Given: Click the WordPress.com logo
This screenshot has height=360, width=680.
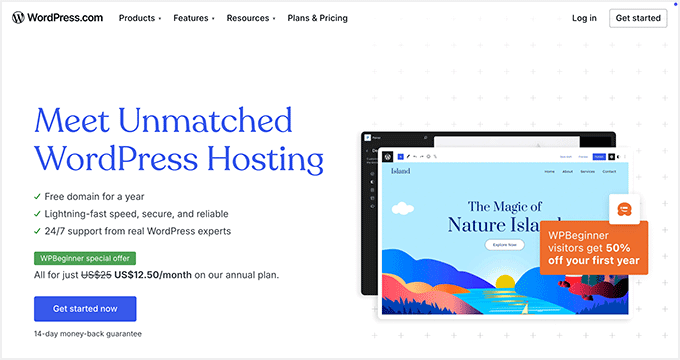Looking at the screenshot, I should point(58,18).
